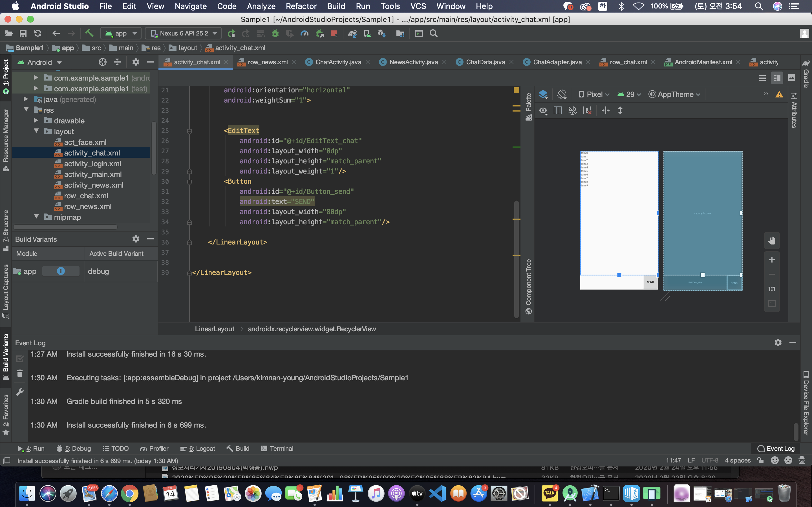The width and height of the screenshot is (812, 507).
Task: Open activity_login.xml in project tree
Action: 92,164
